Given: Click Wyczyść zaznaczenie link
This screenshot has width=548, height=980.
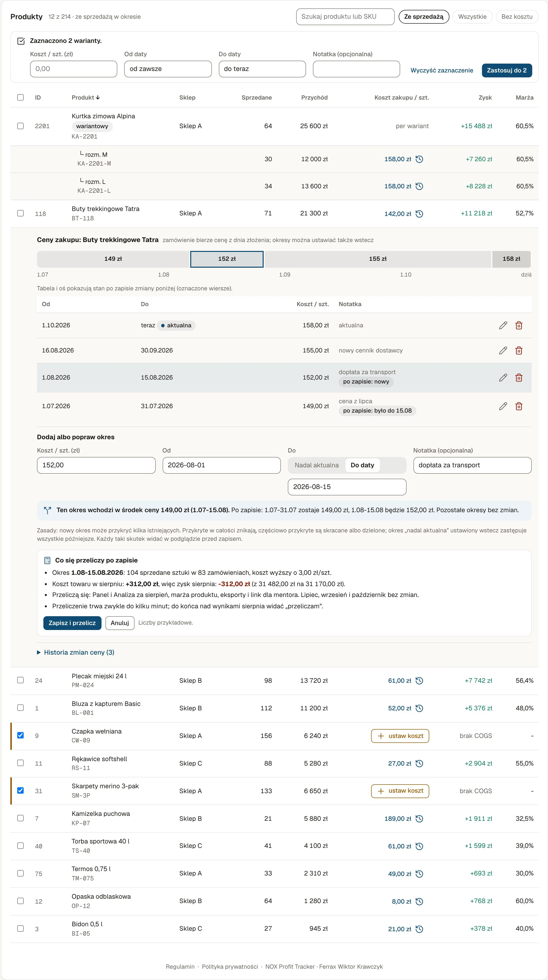Looking at the screenshot, I should coord(442,70).
